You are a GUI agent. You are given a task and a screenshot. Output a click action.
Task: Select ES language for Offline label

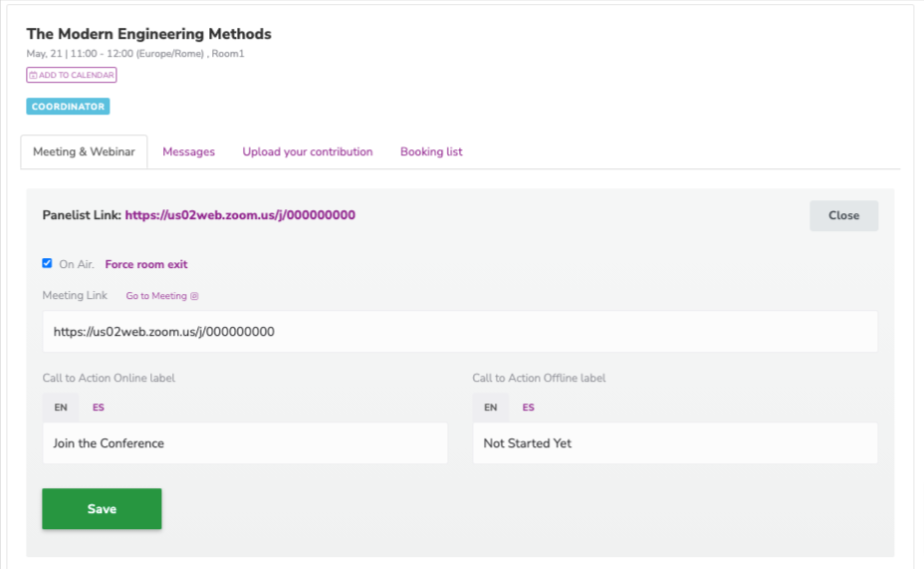(528, 408)
